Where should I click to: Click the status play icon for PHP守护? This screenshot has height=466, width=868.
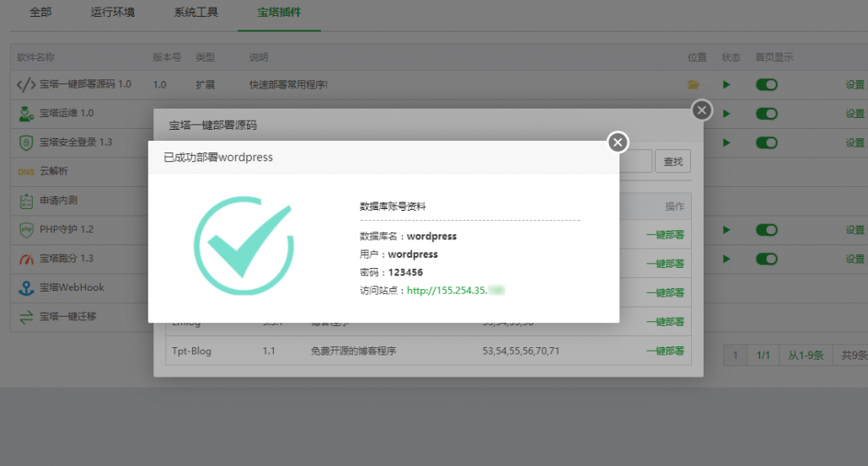[726, 230]
